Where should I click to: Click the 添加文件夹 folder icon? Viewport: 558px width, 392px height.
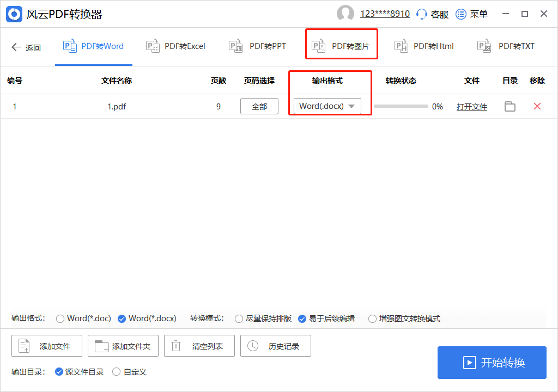(101, 346)
